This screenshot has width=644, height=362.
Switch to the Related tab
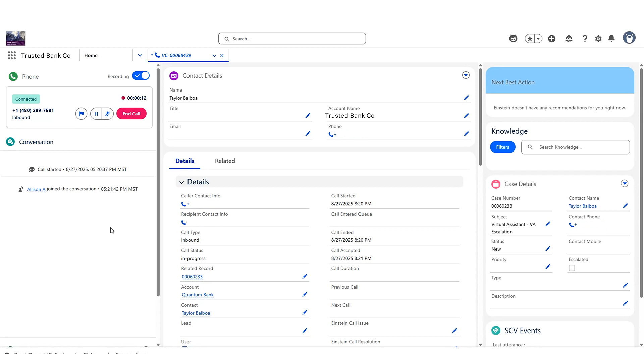pos(225,161)
